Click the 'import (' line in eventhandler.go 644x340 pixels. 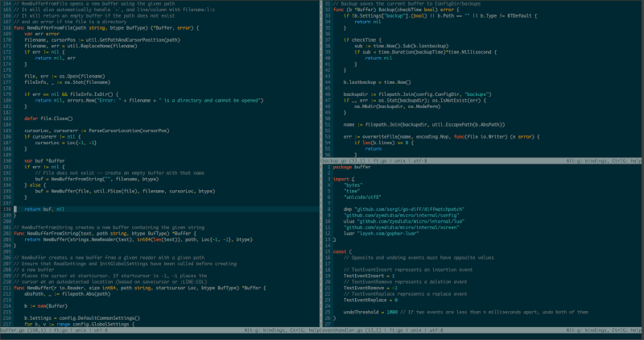coord(344,179)
